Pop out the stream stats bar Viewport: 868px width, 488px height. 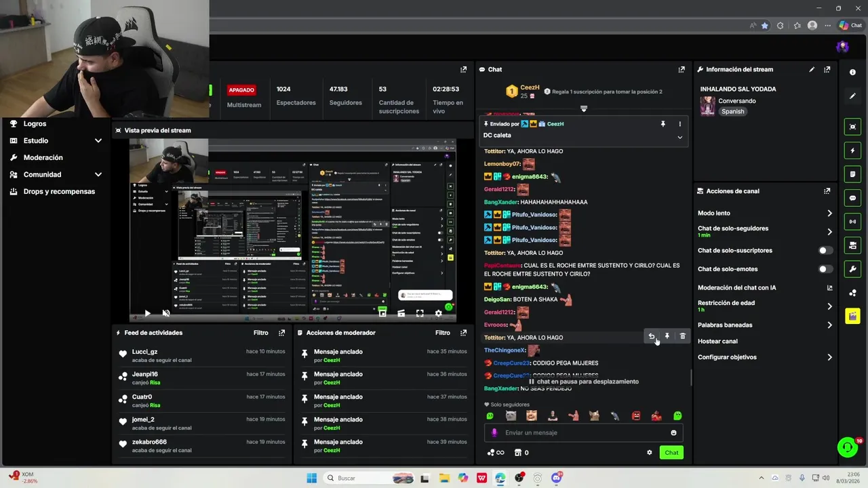(x=463, y=69)
